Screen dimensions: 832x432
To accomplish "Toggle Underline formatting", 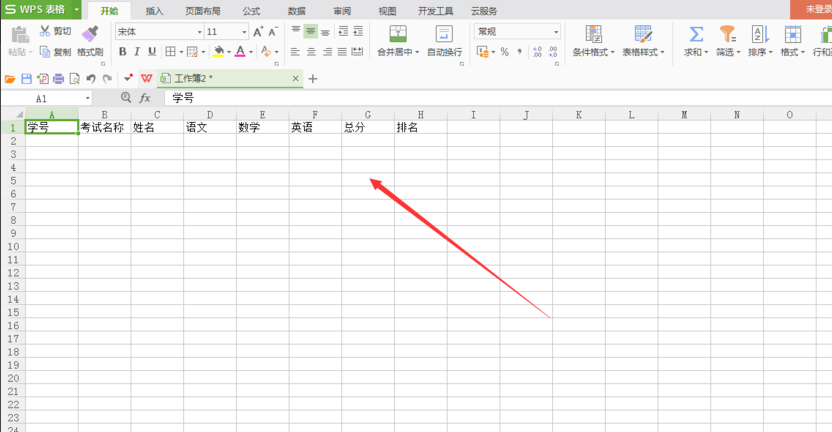I will pyautogui.click(x=152, y=52).
